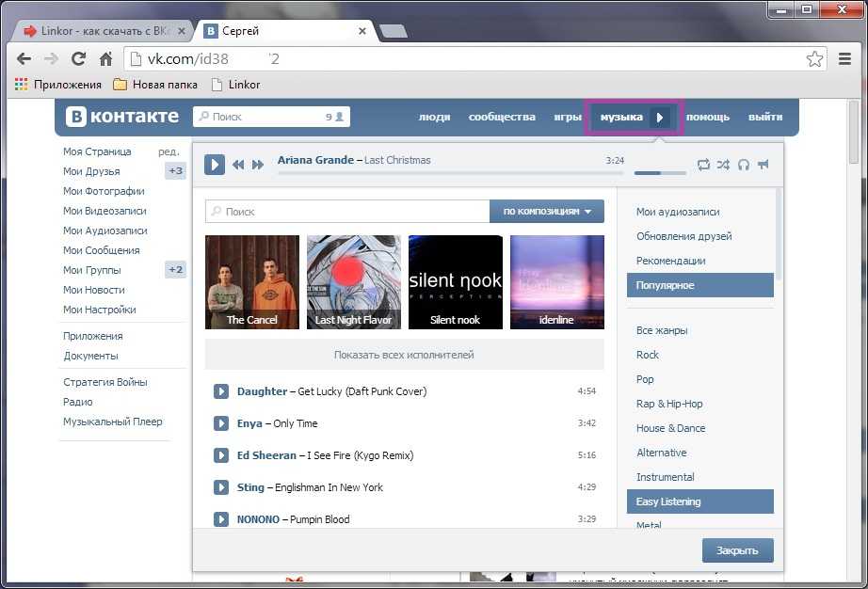Open 'Музыкальный Плеер' sidebar link
The width and height of the screenshot is (868, 589).
[x=113, y=422]
